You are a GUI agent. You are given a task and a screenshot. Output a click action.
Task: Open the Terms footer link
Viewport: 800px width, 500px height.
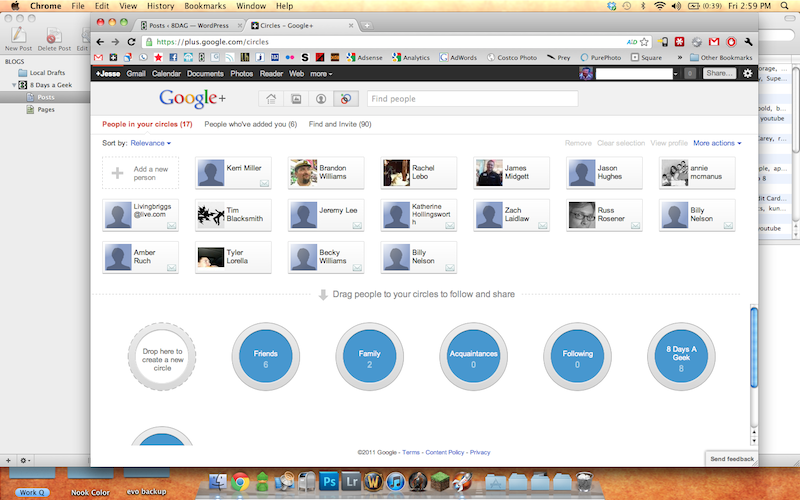tap(411, 453)
